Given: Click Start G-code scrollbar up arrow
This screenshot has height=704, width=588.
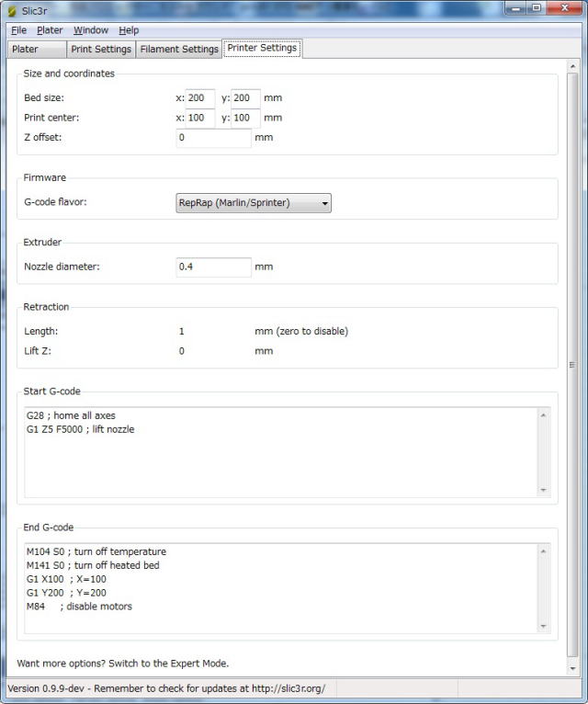Looking at the screenshot, I should point(544,415).
